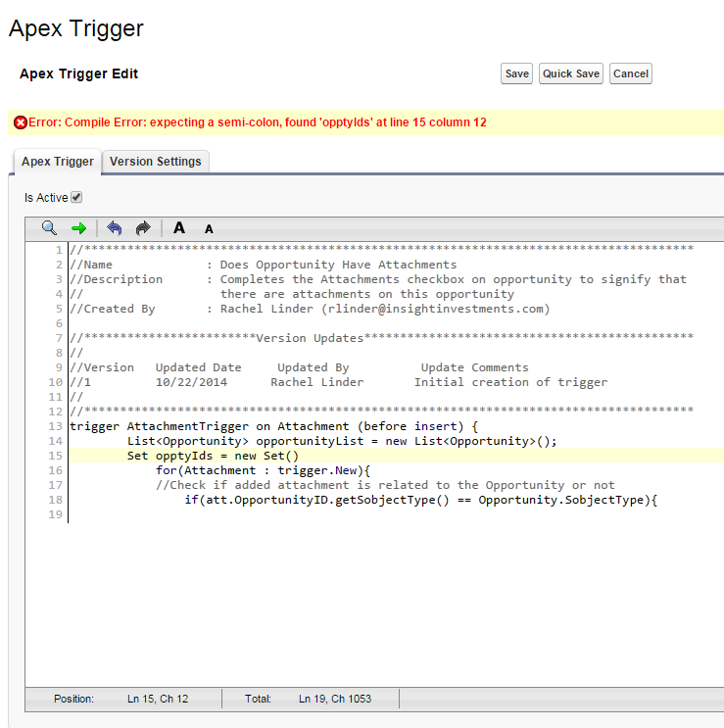Switch to the Version Settings tab
Viewport: 724px width, 728px height.
click(x=155, y=162)
